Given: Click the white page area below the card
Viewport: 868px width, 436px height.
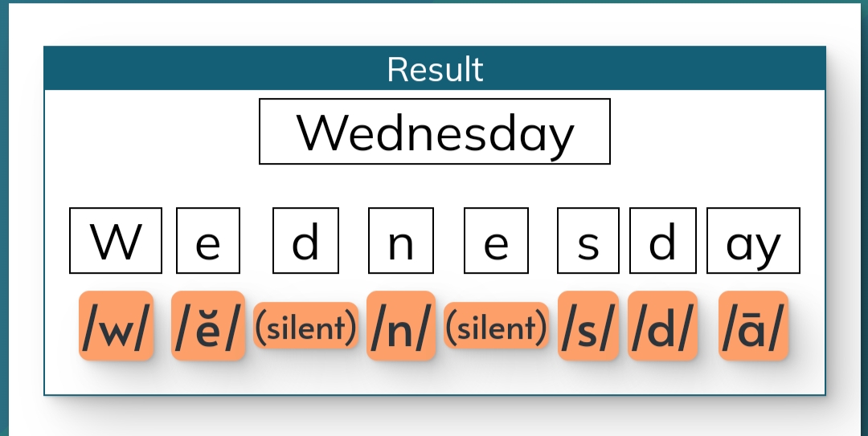Looking at the screenshot, I should 434,418.
